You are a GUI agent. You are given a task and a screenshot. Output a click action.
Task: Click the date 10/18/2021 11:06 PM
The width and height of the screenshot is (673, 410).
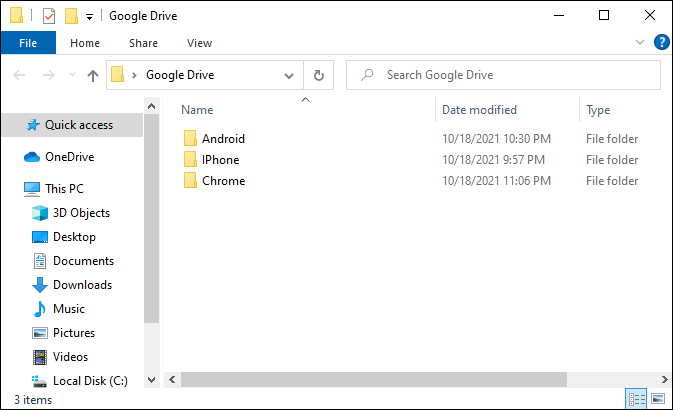(496, 181)
